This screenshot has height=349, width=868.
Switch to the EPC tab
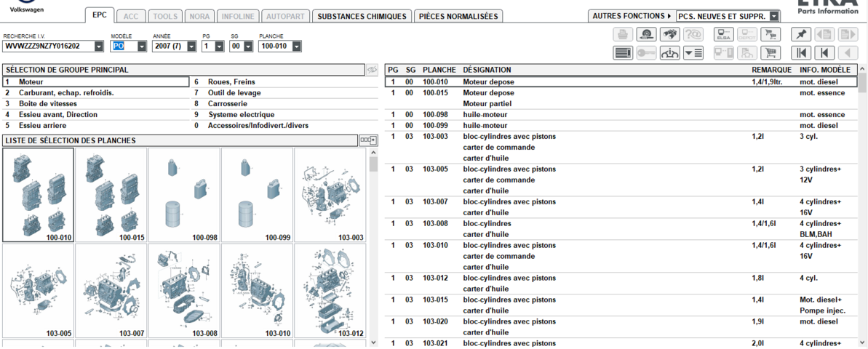tap(100, 16)
